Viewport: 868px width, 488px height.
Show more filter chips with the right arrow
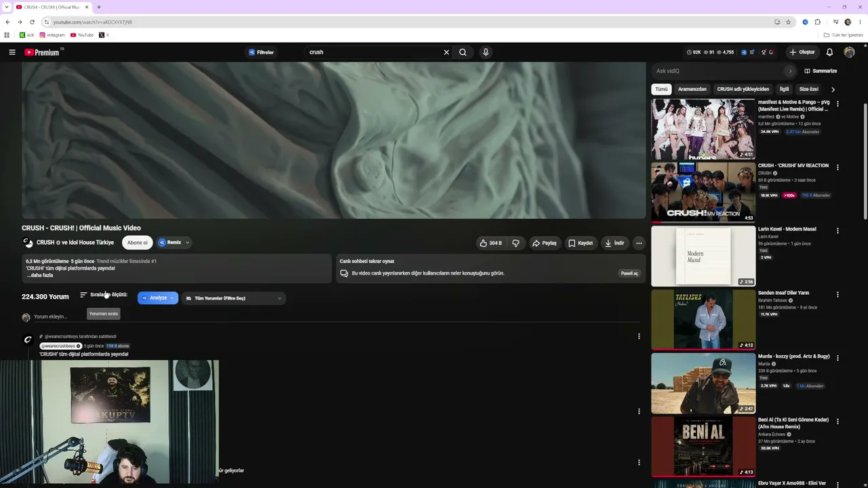pos(833,89)
